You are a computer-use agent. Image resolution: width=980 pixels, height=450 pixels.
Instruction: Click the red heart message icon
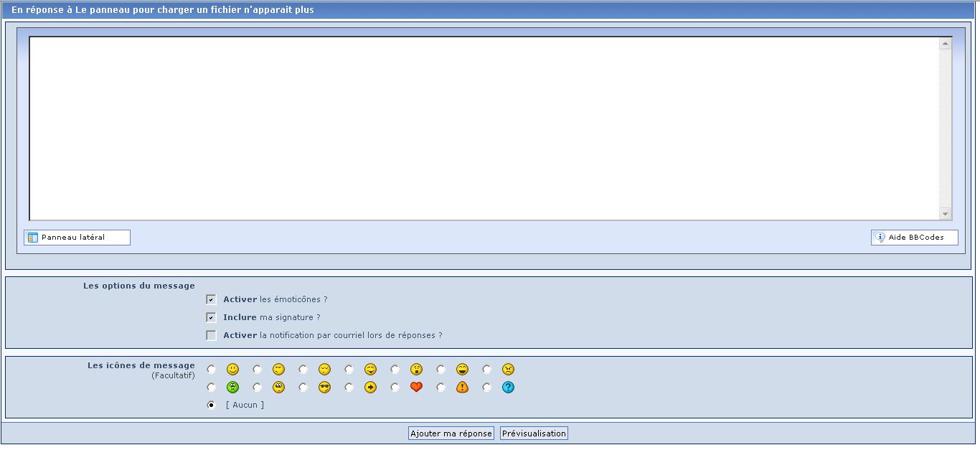pyautogui.click(x=416, y=387)
